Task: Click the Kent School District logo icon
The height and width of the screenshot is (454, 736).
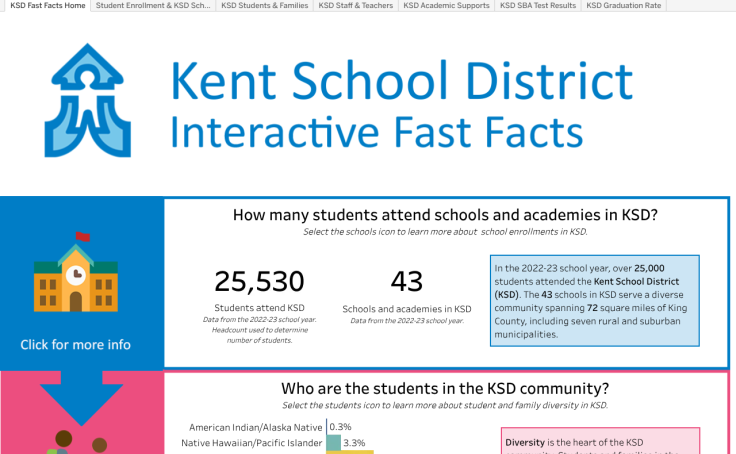Action: (88, 100)
